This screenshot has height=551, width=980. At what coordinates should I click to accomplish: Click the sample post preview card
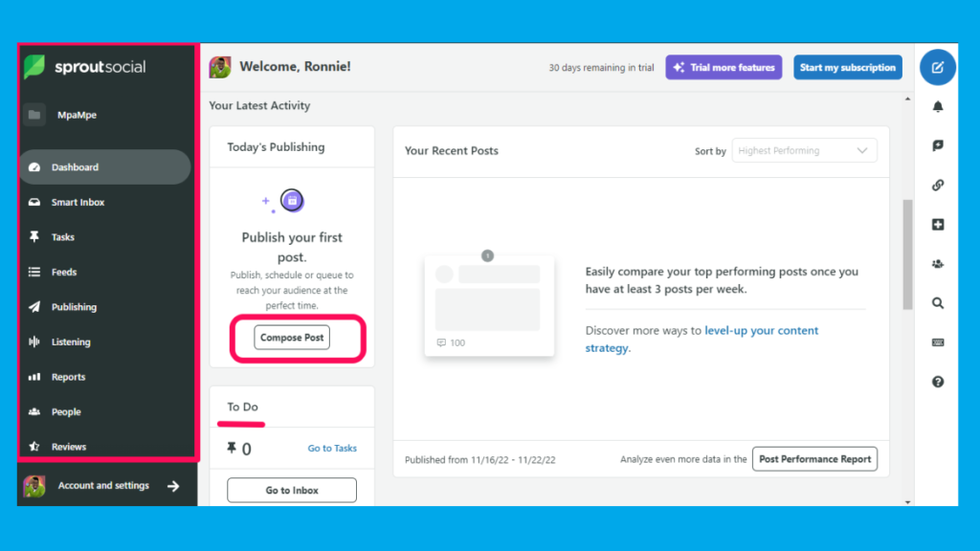pyautogui.click(x=489, y=305)
